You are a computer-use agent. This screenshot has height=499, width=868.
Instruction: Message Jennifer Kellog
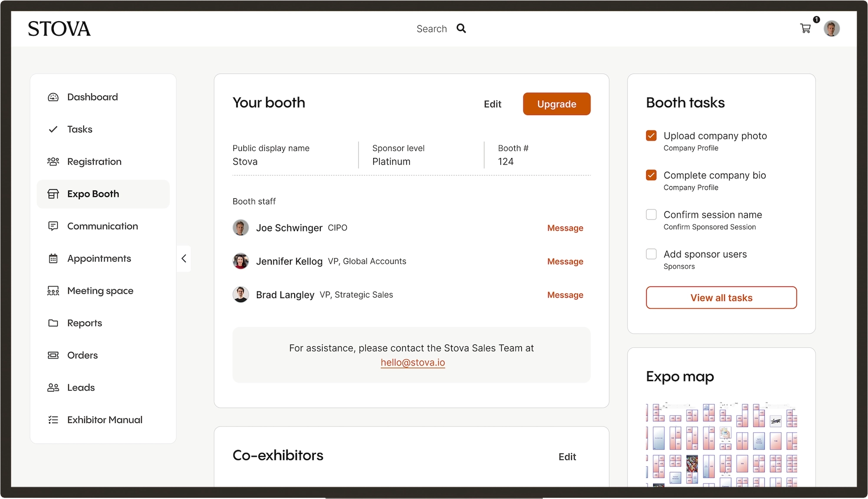click(565, 262)
